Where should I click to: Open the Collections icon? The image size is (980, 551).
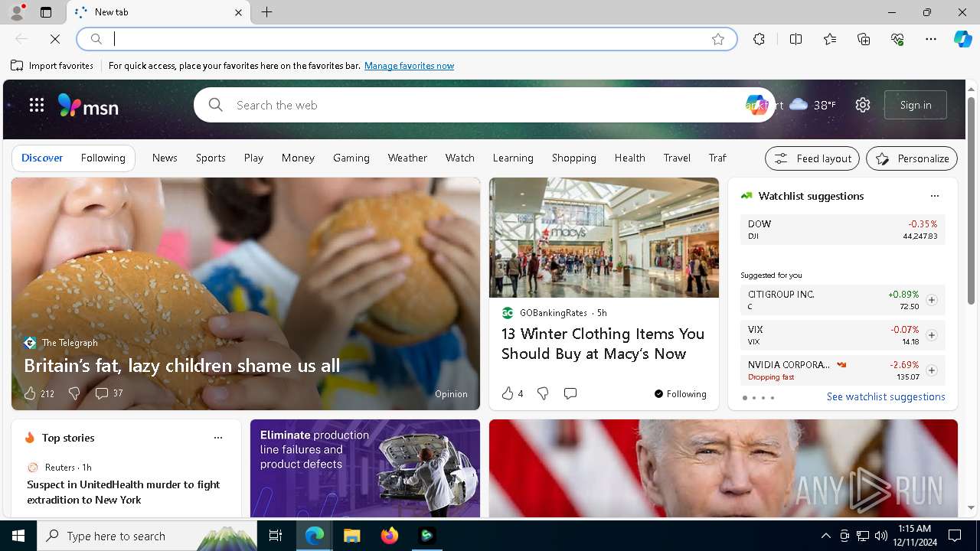[x=864, y=39]
